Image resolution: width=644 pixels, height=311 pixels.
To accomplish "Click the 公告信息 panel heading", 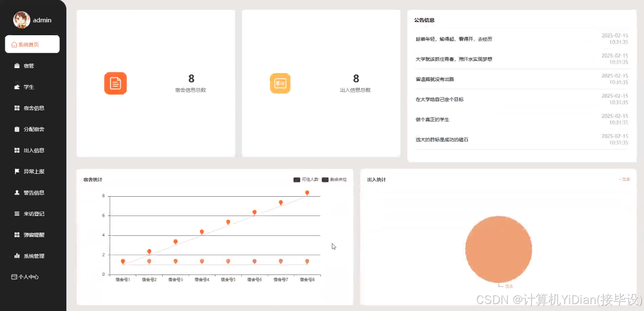I will (424, 20).
